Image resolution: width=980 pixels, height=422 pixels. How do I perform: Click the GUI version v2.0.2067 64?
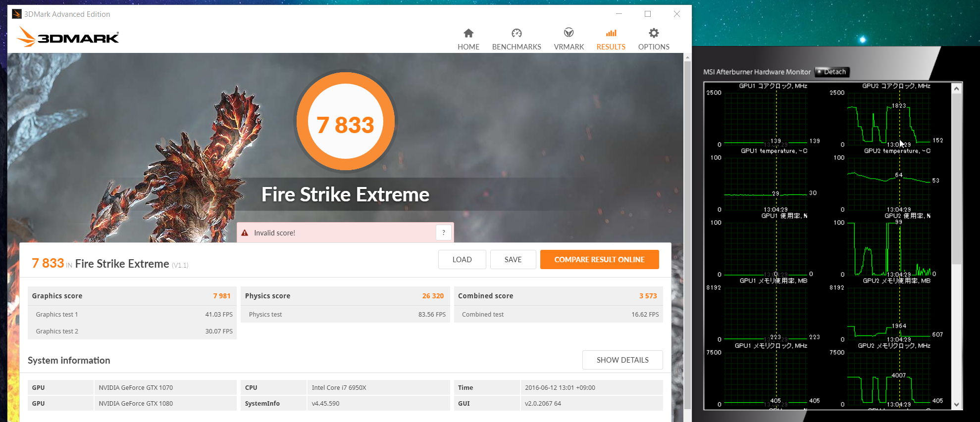point(543,403)
